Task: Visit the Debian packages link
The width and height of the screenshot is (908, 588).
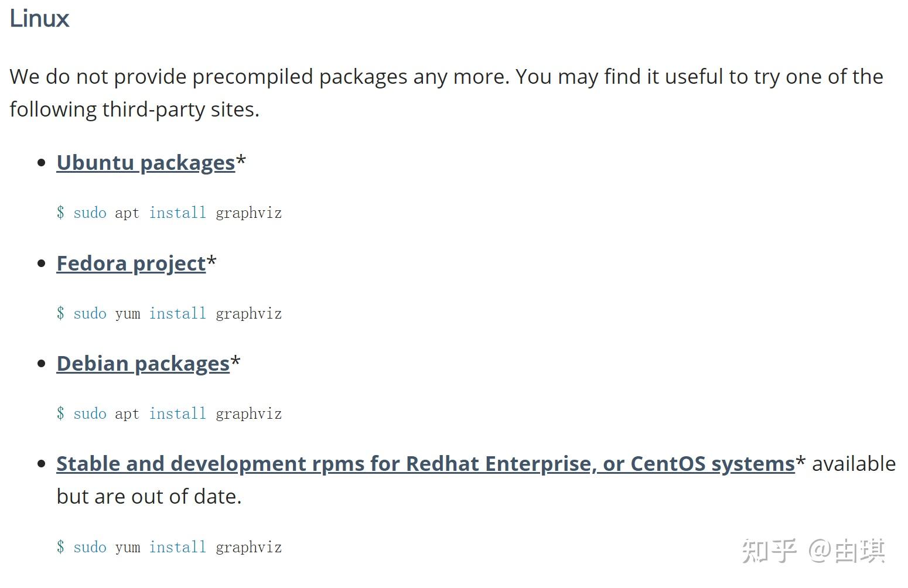Action: pos(143,364)
